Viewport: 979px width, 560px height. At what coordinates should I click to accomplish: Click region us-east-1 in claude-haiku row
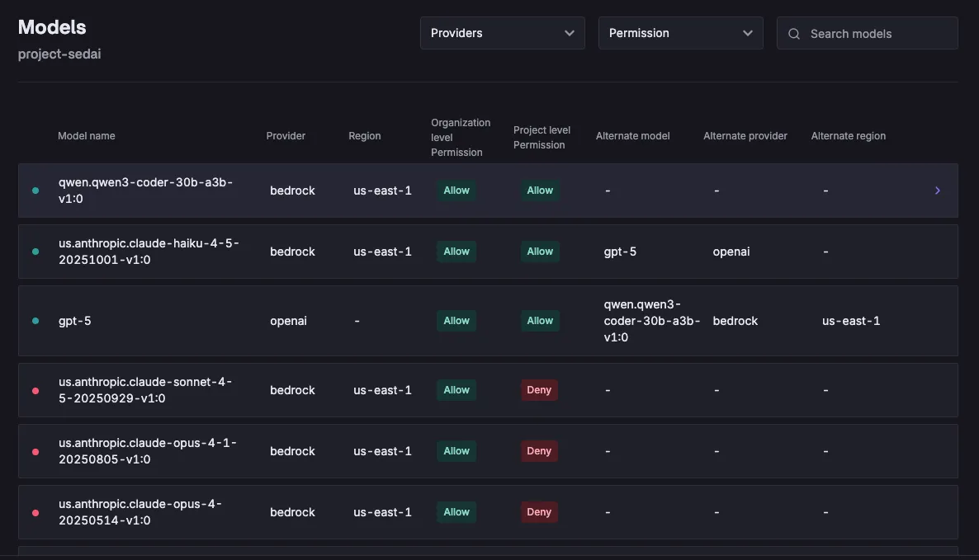click(382, 252)
